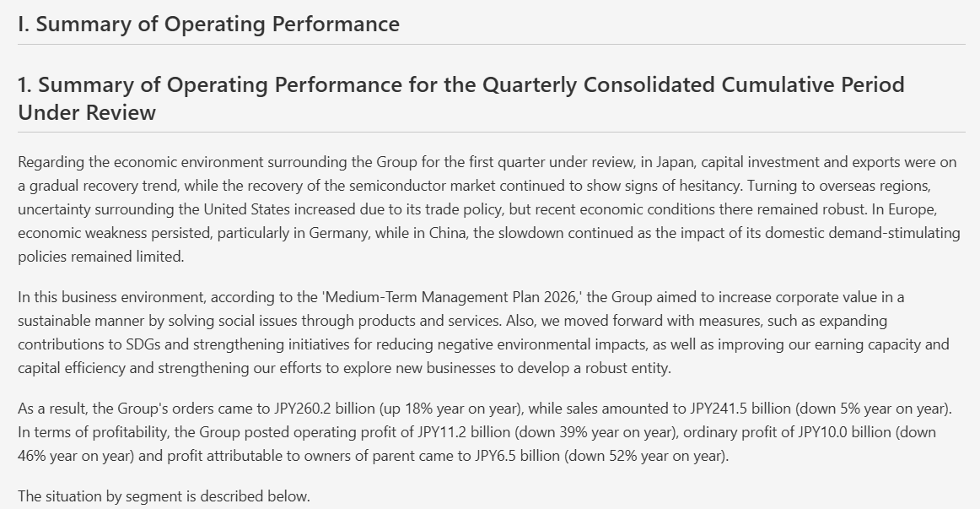Click the 'I. Summary of Operating Performance' heading
The height and width of the screenshot is (509, 980).
pyautogui.click(x=209, y=24)
